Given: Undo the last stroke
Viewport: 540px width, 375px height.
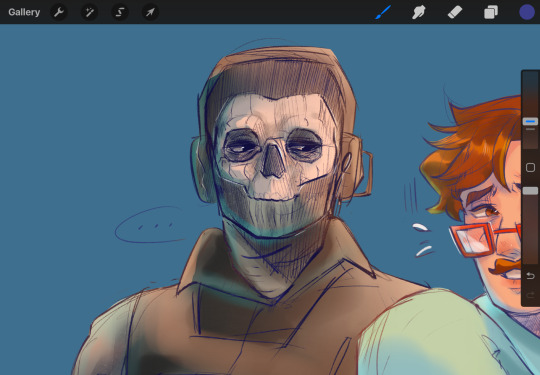Looking at the screenshot, I should pos(530,276).
